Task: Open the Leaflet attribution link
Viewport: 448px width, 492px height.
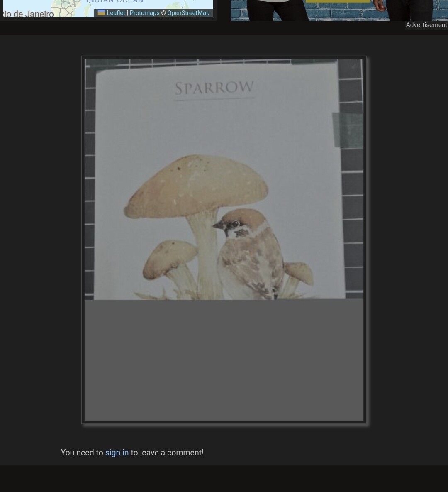Action: 116,13
